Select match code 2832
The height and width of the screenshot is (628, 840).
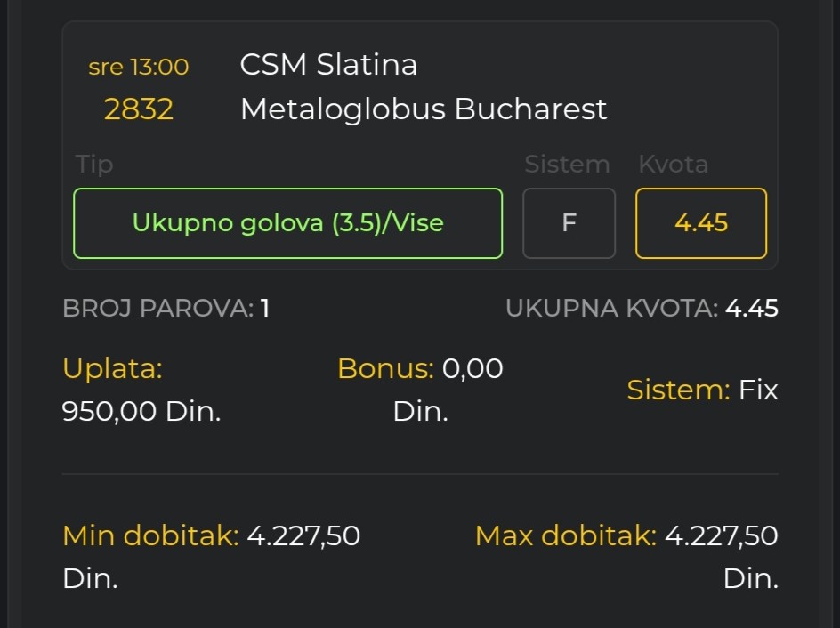138,109
